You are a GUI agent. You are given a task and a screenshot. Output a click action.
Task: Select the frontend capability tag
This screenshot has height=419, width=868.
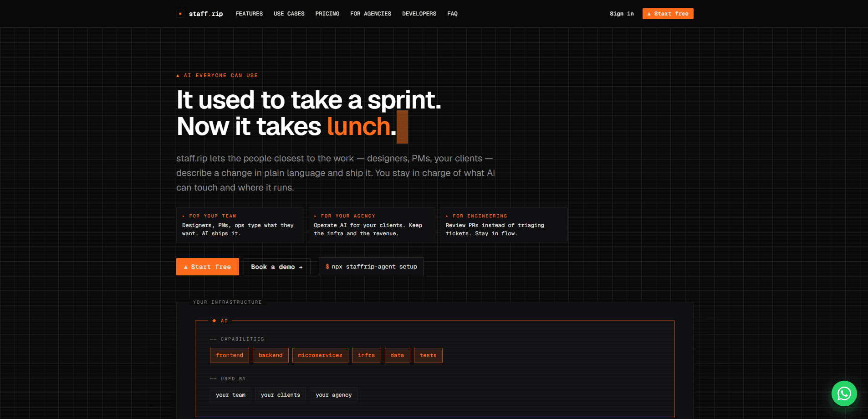click(230, 355)
